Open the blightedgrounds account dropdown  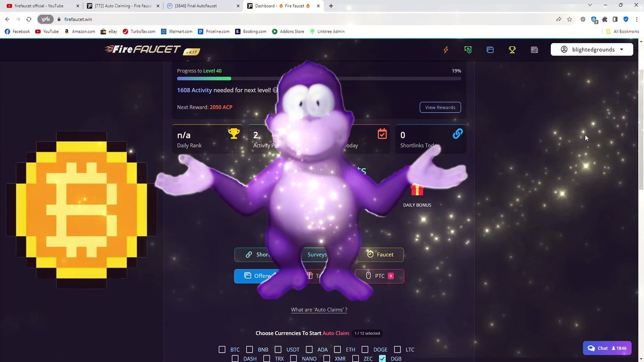tap(592, 49)
